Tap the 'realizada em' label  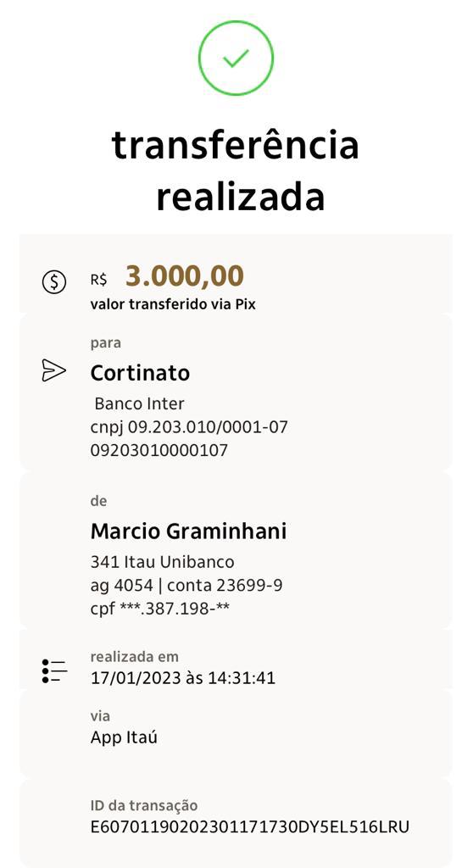135,657
